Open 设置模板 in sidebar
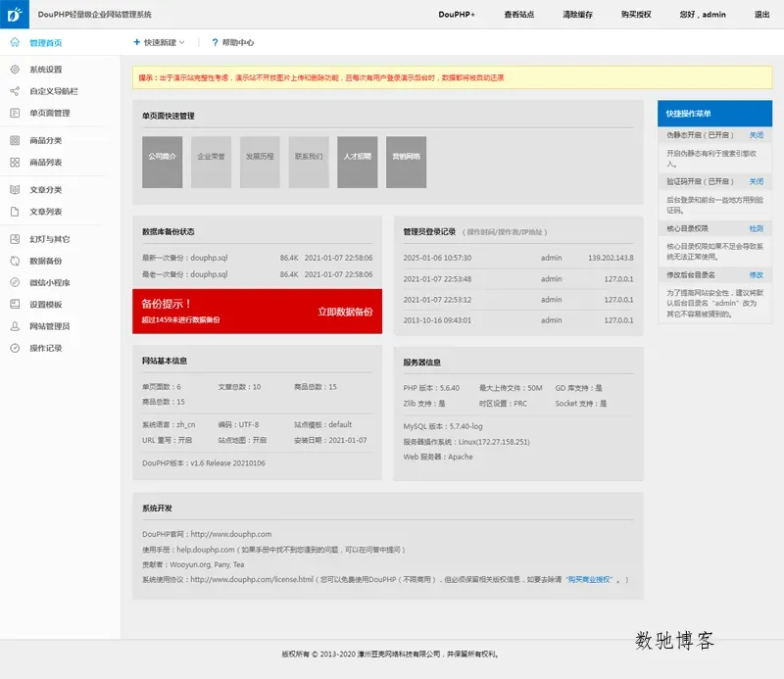784x679 pixels. [45, 304]
